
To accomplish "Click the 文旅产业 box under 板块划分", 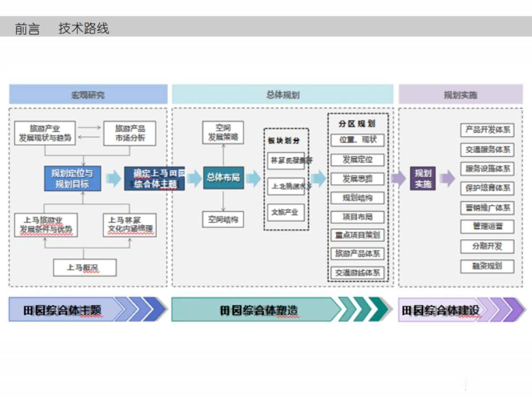I will pyautogui.click(x=285, y=213).
